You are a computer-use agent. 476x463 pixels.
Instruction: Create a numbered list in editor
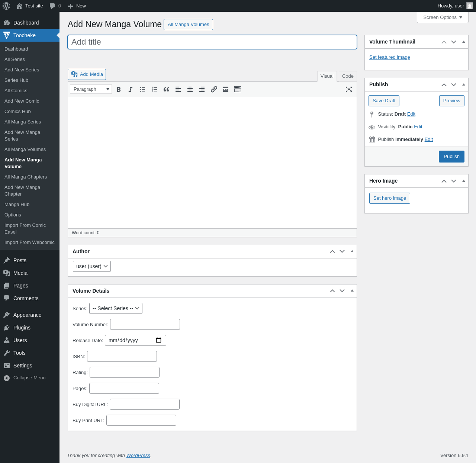(x=154, y=89)
